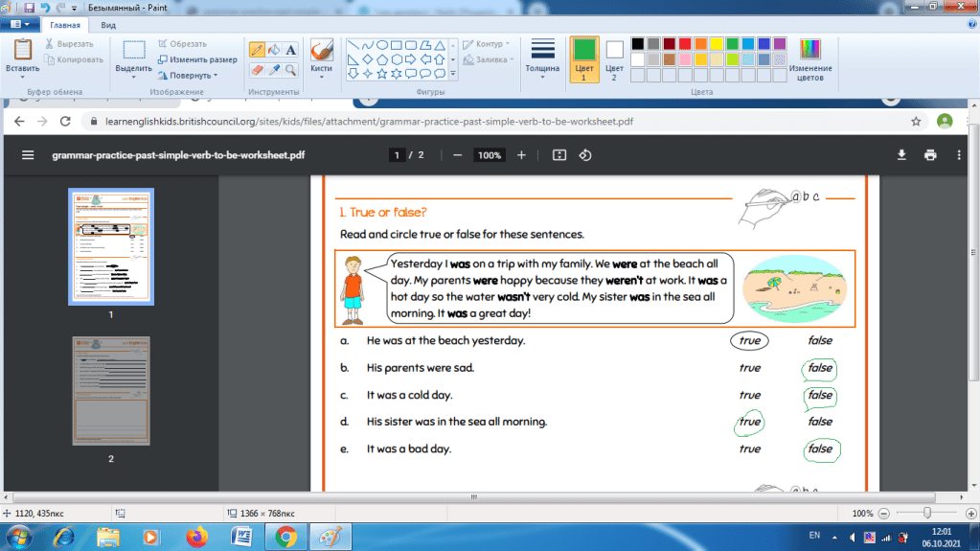Screen dimensions: 980x551
Task: Open Google Chrome from the taskbar
Action: [x=285, y=535]
